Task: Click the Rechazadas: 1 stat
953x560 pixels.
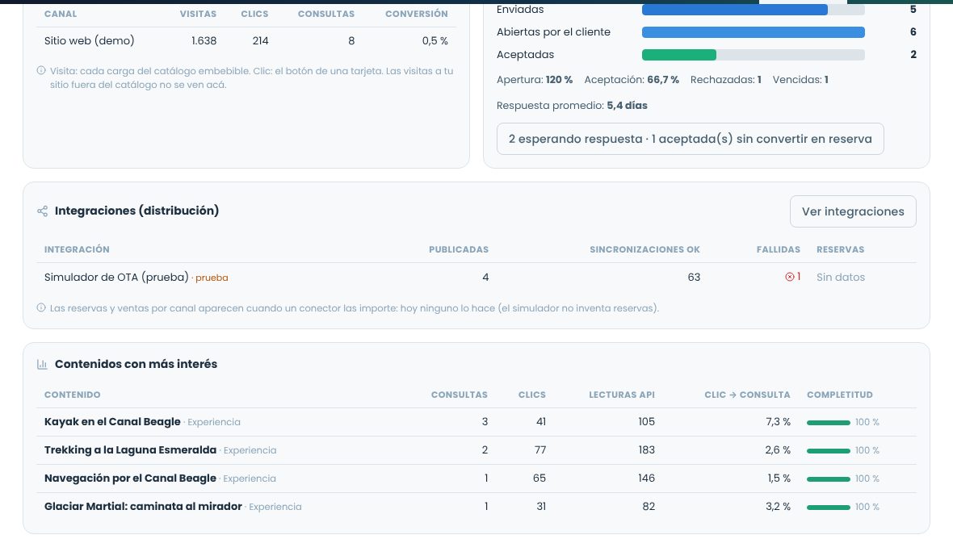Action: click(x=726, y=80)
